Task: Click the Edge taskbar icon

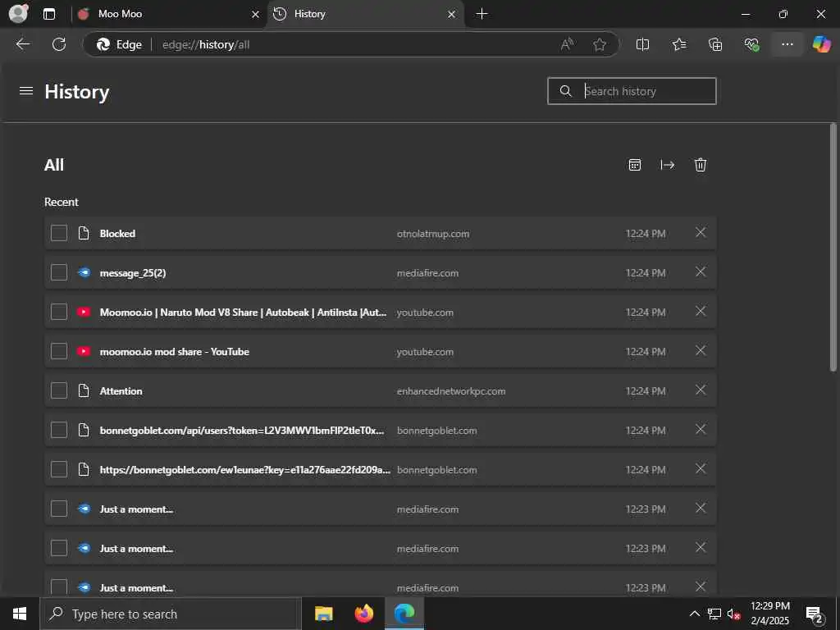Action: [x=404, y=614]
